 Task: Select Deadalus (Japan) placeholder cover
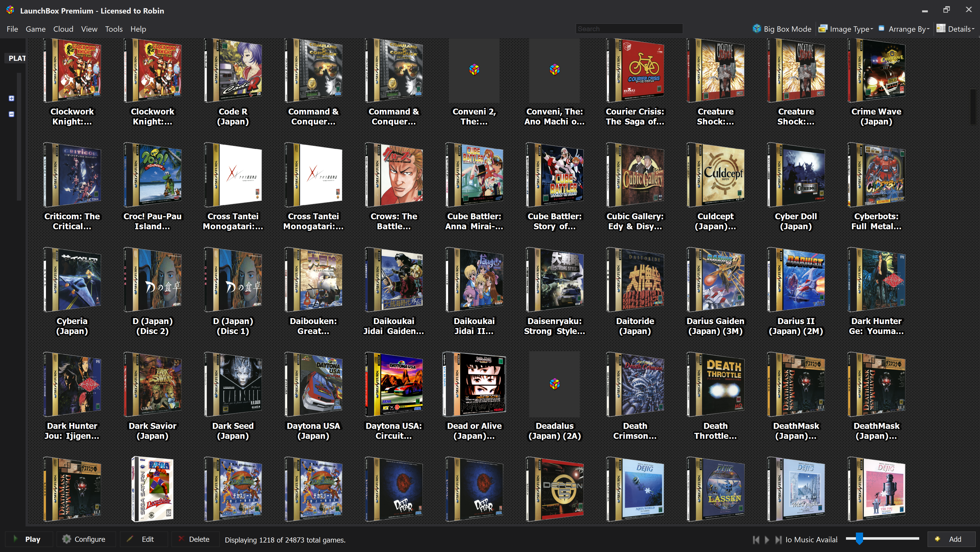pos(555,385)
